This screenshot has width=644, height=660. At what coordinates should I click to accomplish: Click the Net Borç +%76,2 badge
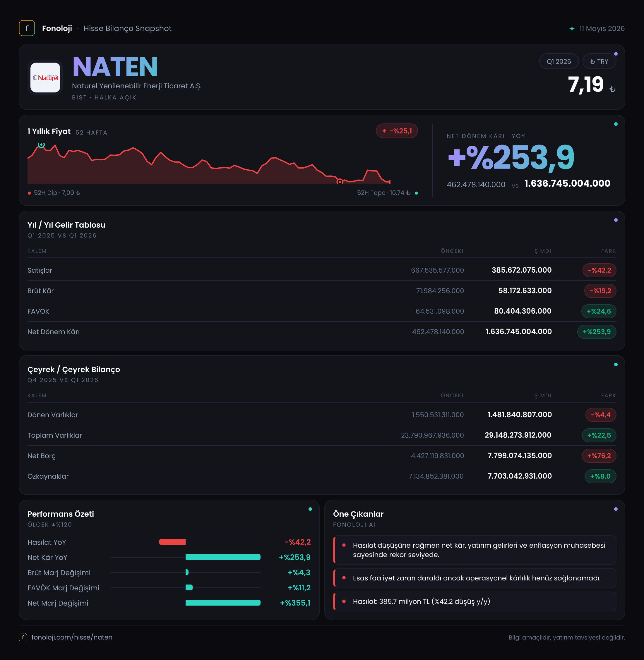[599, 456]
